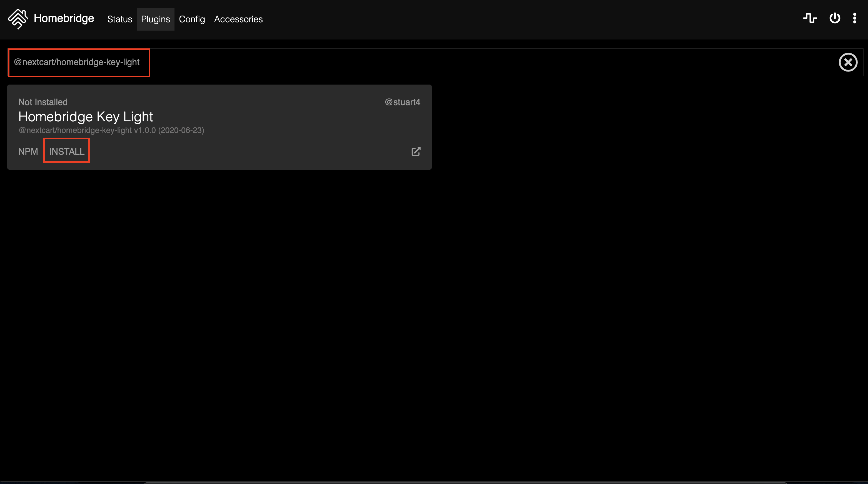Open the Config page
Viewport: 868px width, 484px height.
click(x=192, y=19)
